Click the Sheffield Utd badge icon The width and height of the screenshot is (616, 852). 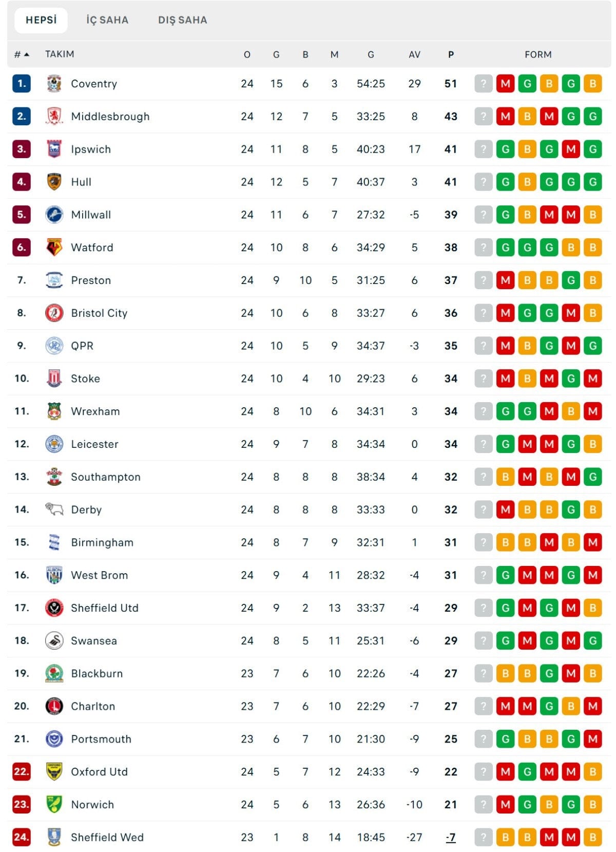[x=54, y=608]
